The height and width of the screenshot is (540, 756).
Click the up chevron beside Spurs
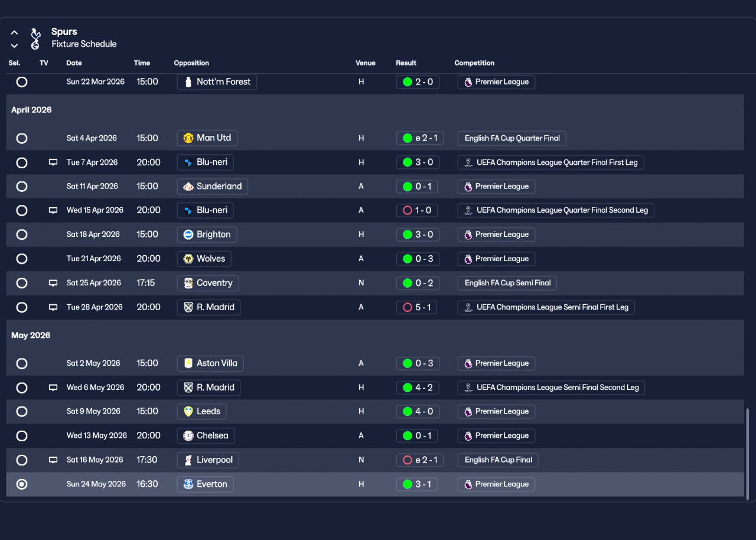tap(14, 33)
